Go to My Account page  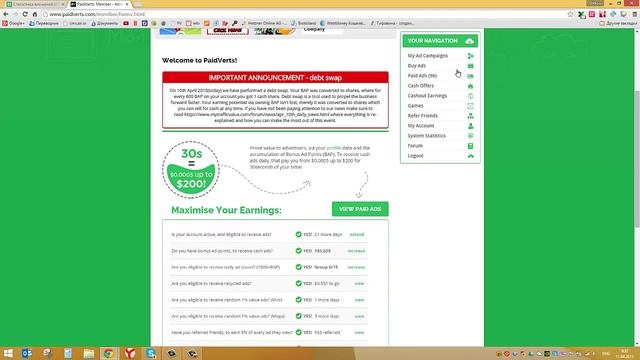[x=420, y=126]
